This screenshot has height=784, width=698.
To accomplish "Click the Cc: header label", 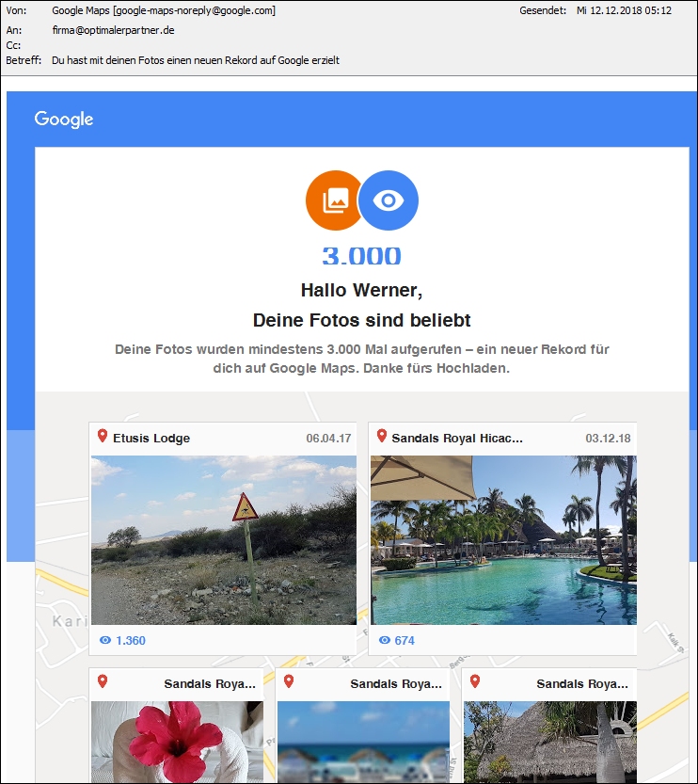I will (x=13, y=45).
